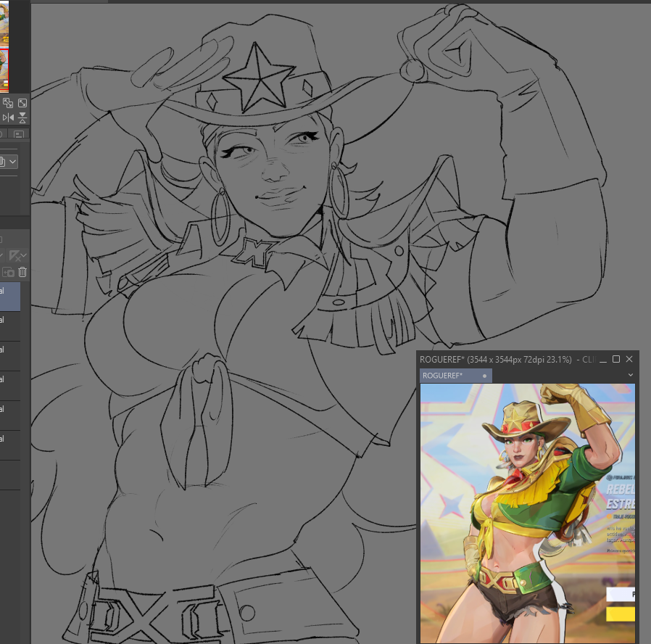Close the ROGUEREF window
651x644 pixels.
[629, 359]
